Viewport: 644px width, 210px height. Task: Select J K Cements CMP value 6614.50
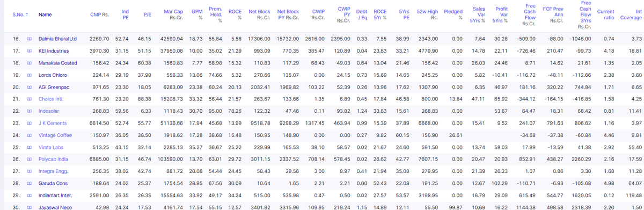(99, 123)
